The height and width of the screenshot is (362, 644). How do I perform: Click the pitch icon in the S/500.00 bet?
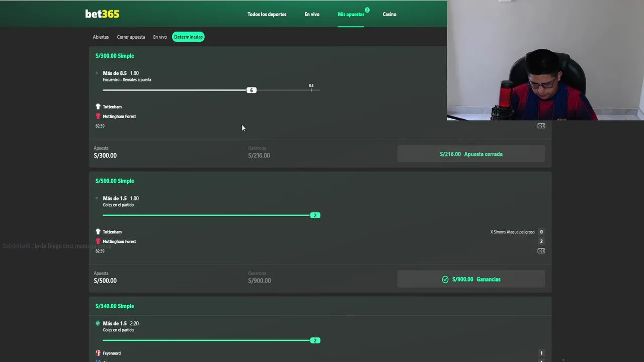point(541,251)
